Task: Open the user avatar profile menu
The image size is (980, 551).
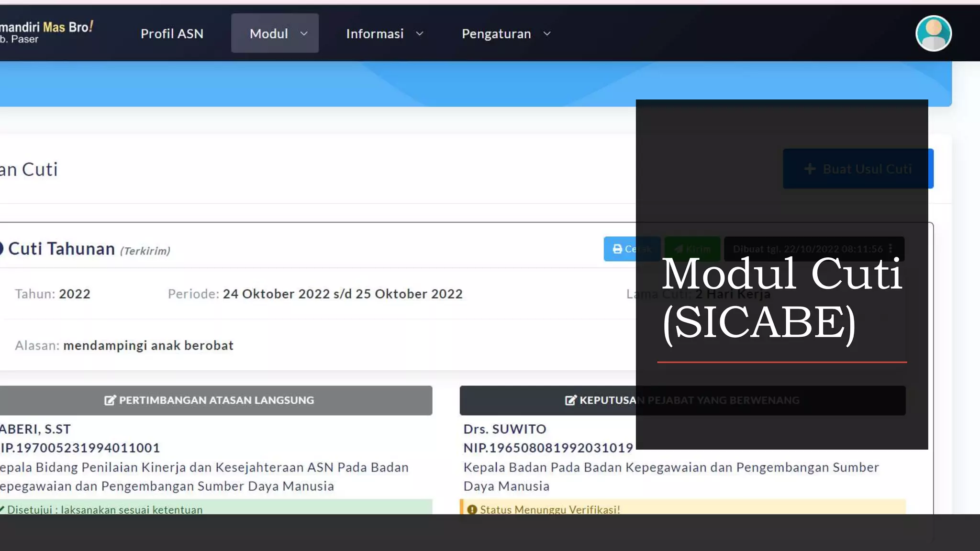Action: pos(933,33)
